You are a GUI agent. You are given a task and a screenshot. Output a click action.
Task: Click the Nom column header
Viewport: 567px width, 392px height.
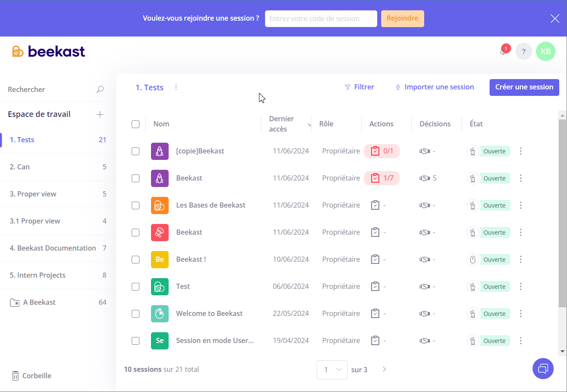point(161,124)
